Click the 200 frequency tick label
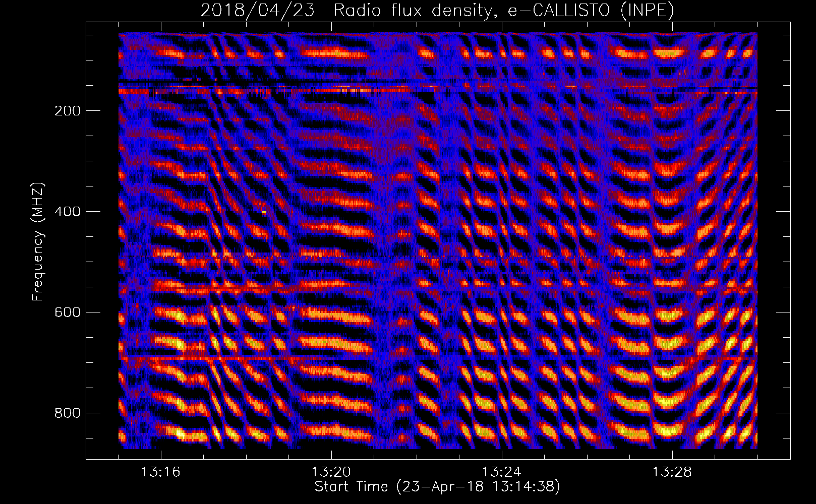This screenshot has width=816, height=504. click(x=68, y=110)
